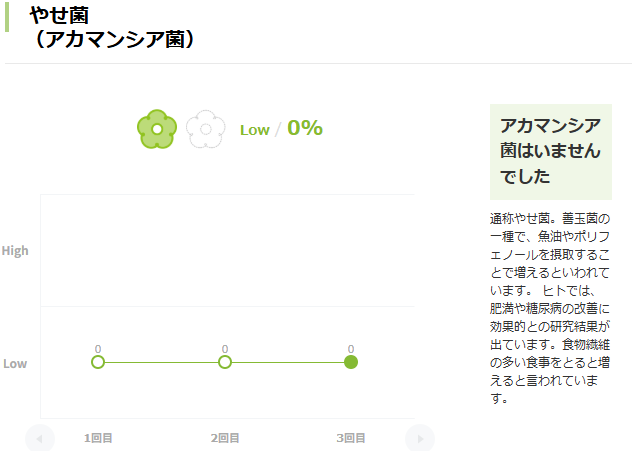The width and height of the screenshot is (634, 451).
Task: Click the 通称やせ菌 description paragraph
Action: coord(550,307)
